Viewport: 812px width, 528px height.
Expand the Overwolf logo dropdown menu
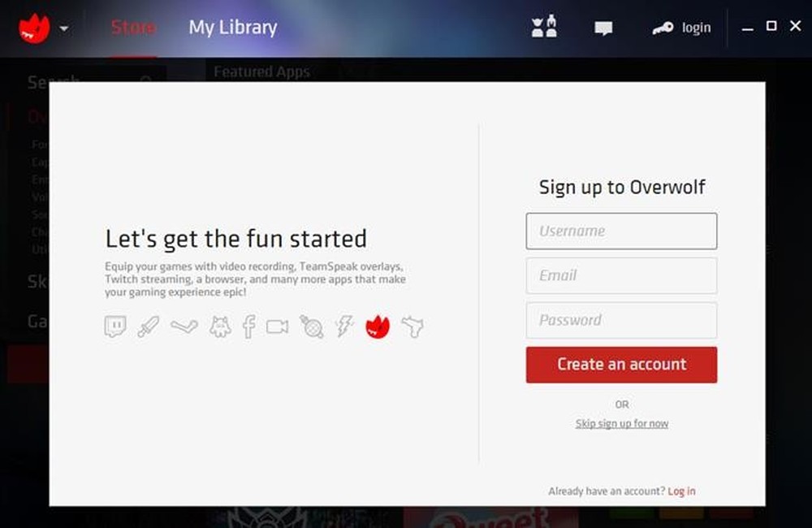63,27
